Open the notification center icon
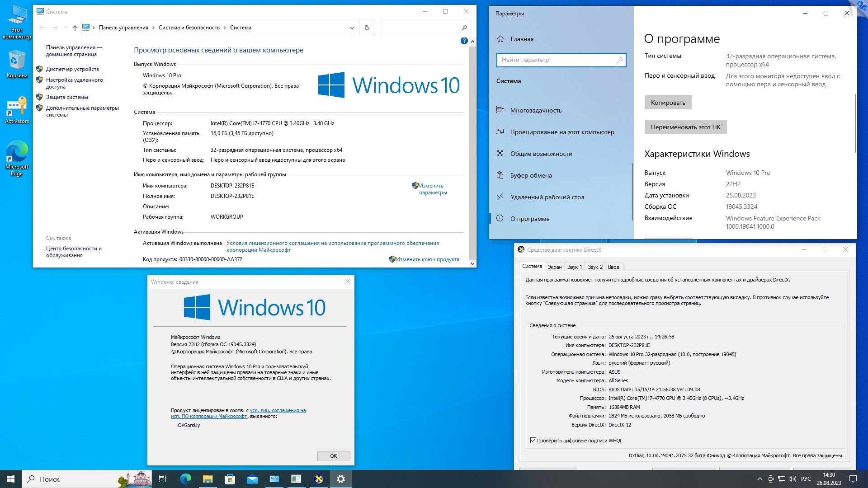Viewport: 868px width, 488px height. 853,479
